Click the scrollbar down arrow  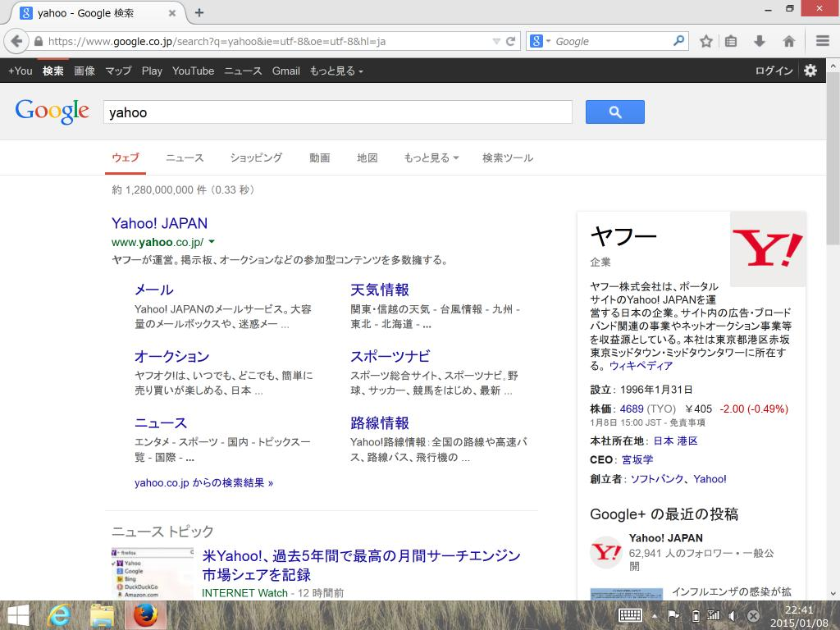[x=833, y=594]
